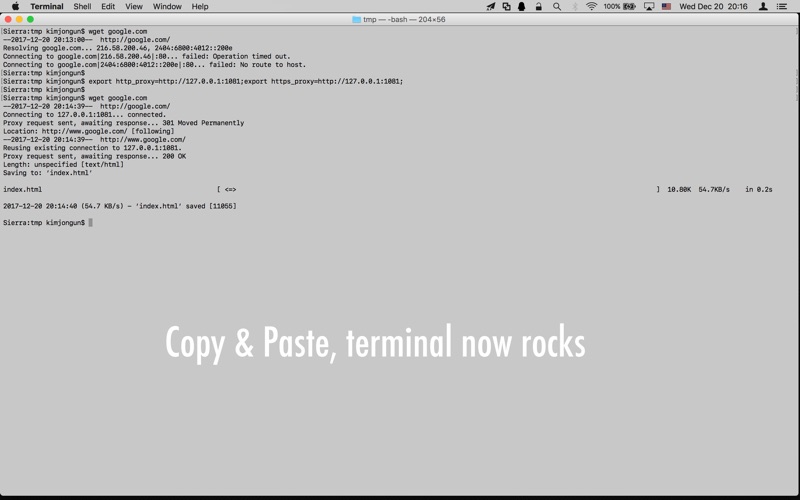Open the US flag input source menu

(666, 7)
